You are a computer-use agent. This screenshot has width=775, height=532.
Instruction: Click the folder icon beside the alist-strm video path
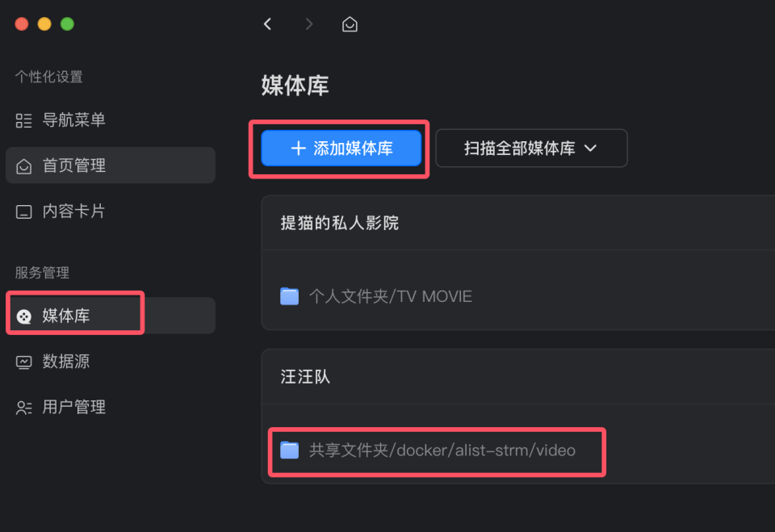pos(291,451)
